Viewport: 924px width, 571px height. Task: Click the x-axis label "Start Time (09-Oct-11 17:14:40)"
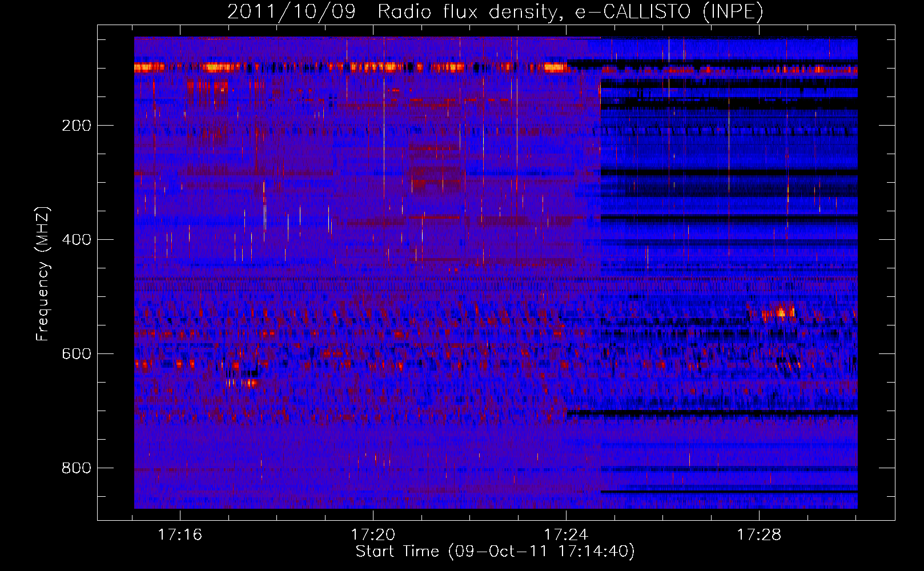[495, 552]
